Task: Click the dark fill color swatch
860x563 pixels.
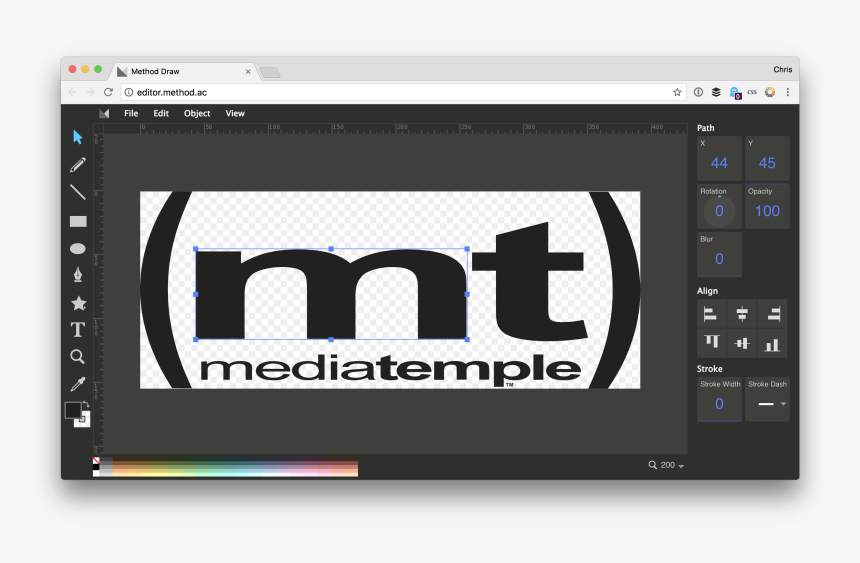Action: coord(72,410)
